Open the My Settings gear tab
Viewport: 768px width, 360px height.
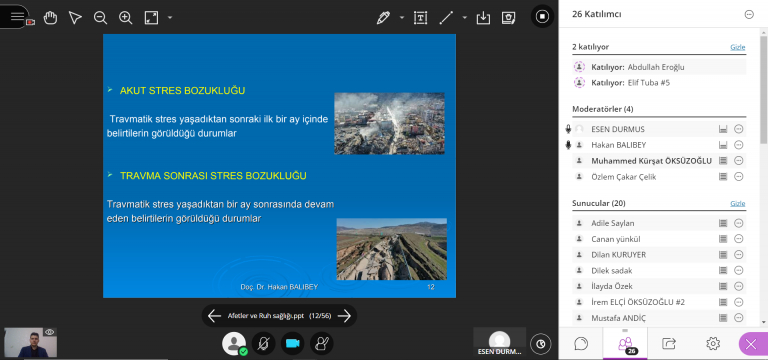point(713,343)
